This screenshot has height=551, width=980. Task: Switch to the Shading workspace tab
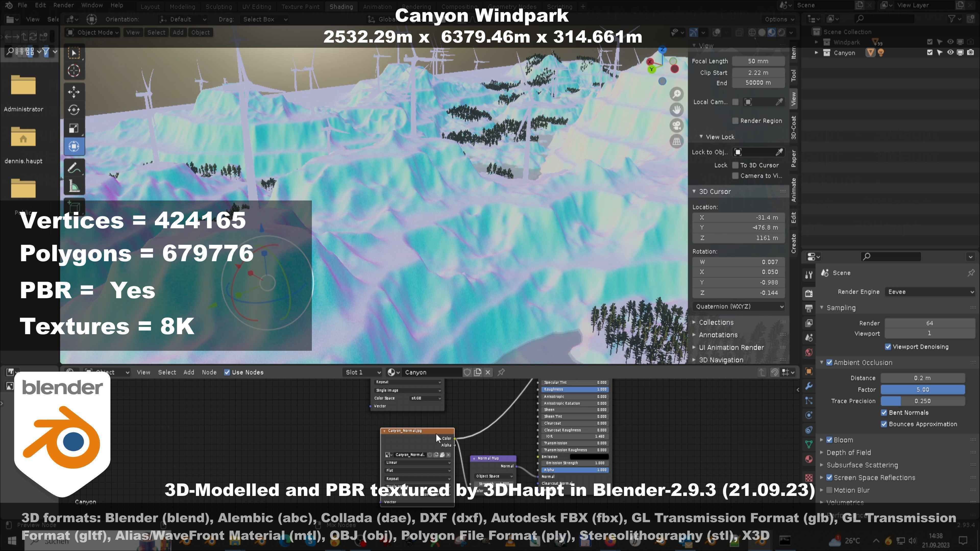coord(341,6)
